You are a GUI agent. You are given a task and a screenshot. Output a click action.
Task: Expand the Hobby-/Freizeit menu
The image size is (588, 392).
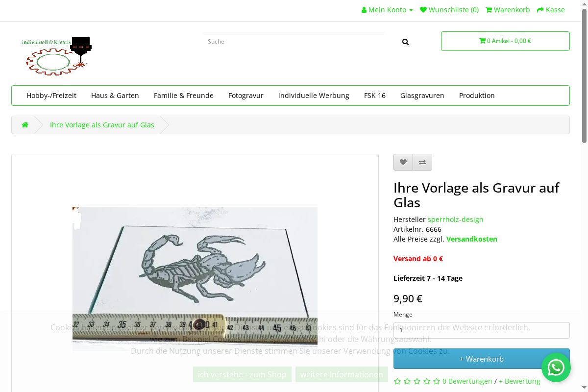point(51,96)
